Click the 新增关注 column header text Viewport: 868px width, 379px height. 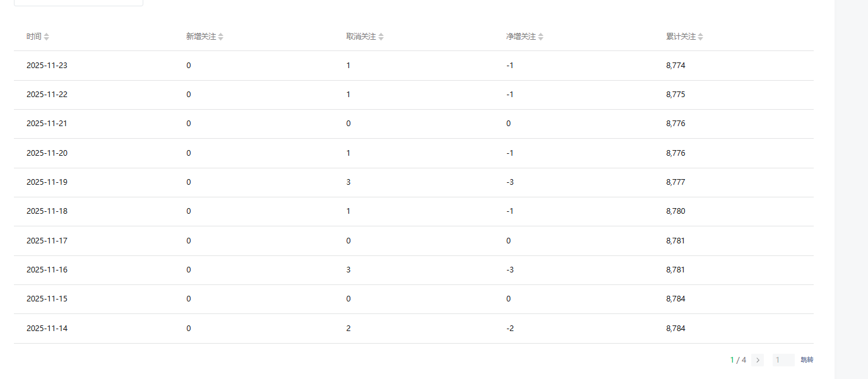[201, 37]
